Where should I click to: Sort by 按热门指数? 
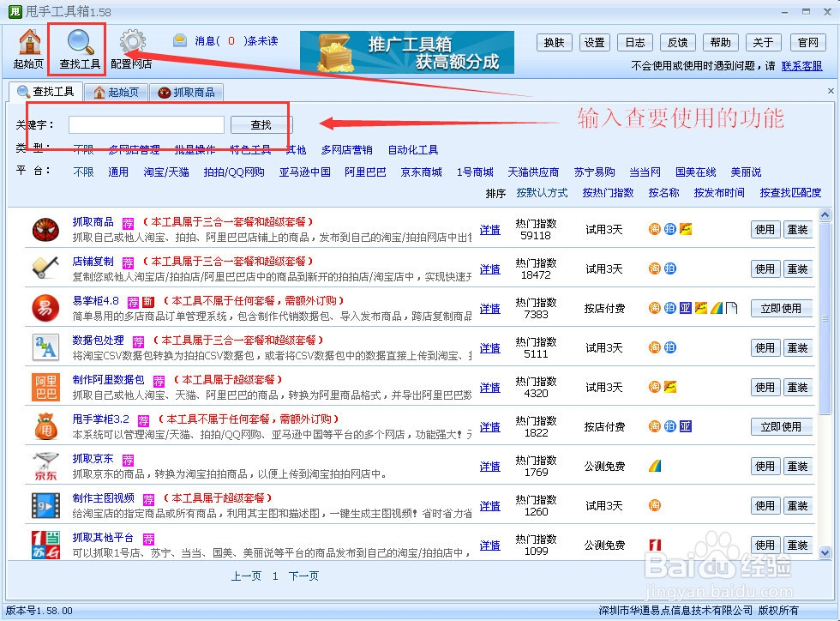click(608, 192)
